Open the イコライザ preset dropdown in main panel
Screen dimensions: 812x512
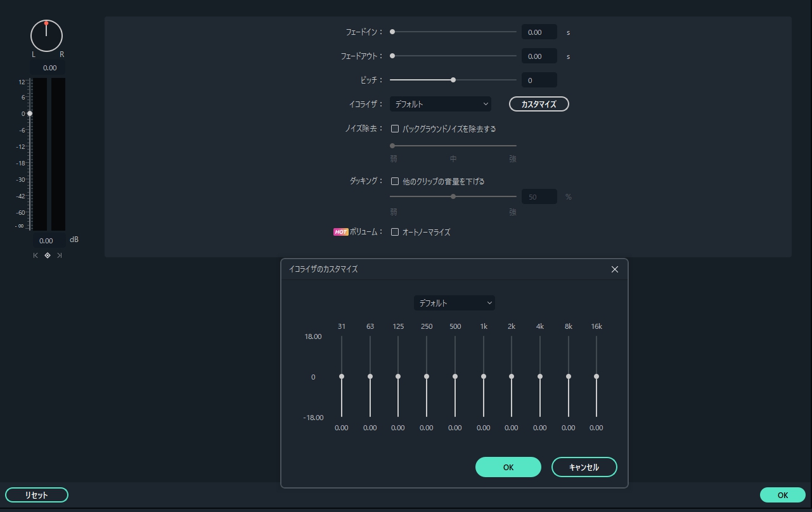point(441,104)
